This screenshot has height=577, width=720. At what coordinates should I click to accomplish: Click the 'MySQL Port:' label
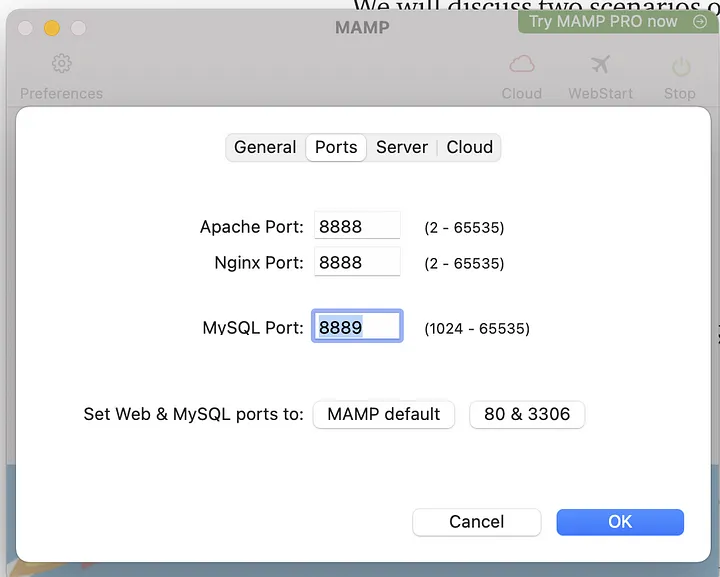coord(253,328)
